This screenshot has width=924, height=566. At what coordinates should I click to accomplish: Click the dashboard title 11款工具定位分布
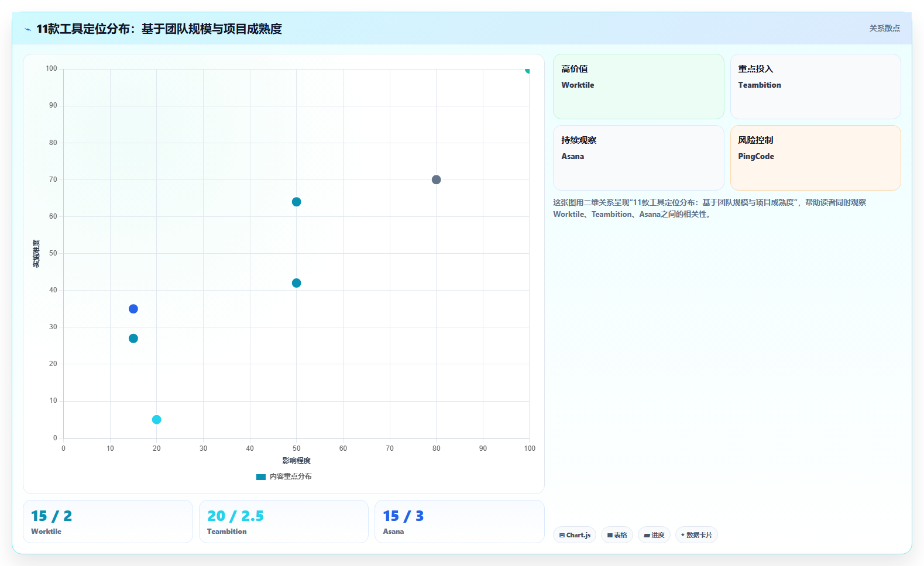(159, 29)
